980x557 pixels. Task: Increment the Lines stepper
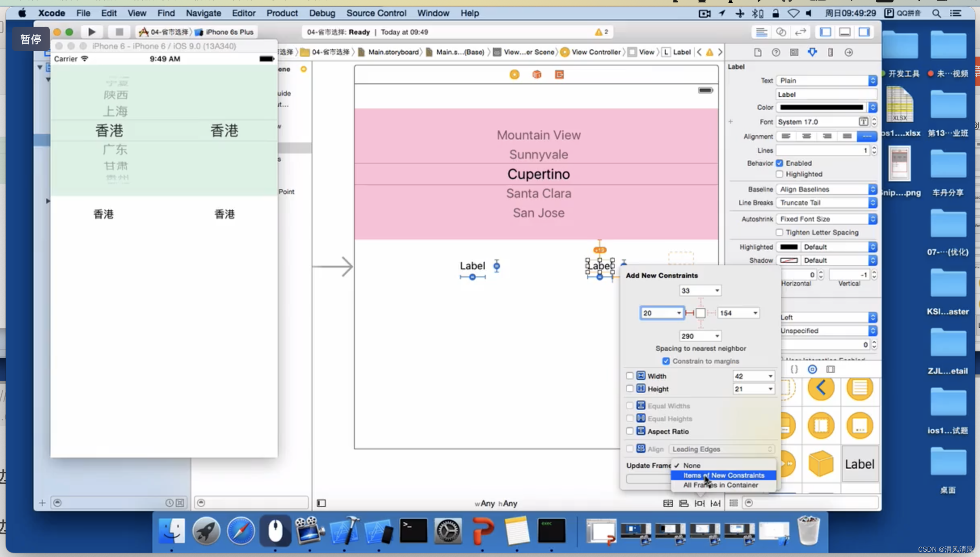(x=874, y=148)
